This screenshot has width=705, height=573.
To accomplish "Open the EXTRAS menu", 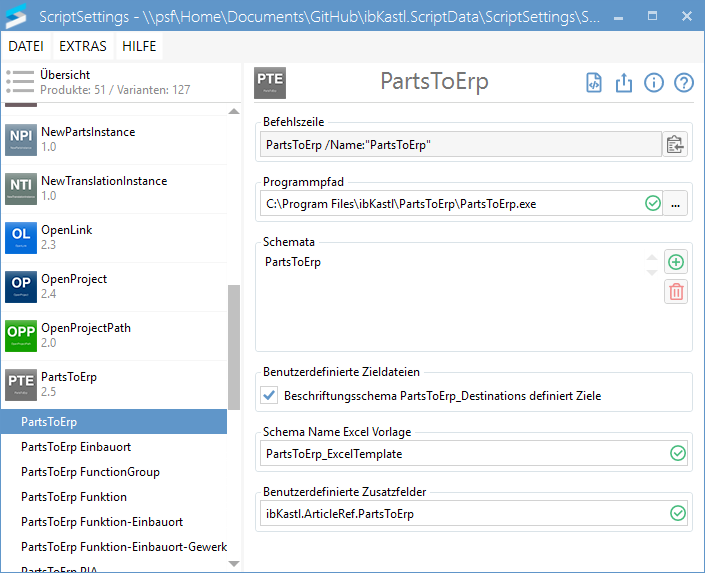I will (83, 47).
